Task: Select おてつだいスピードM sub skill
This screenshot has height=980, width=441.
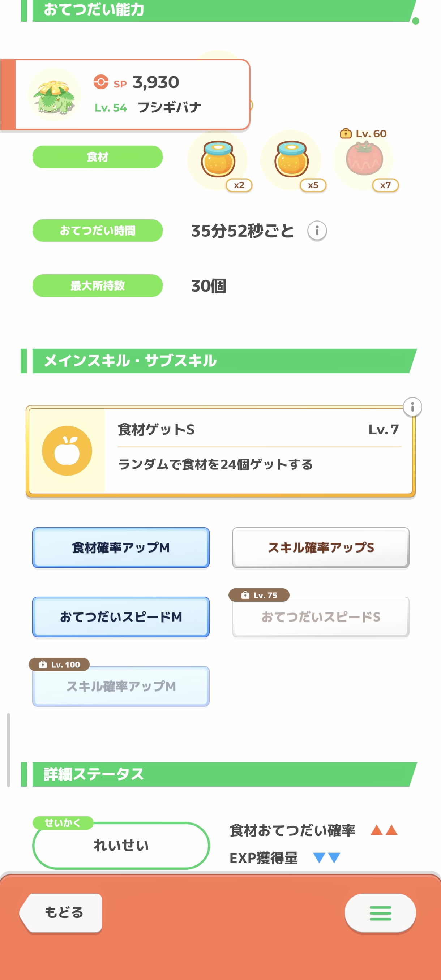Action: click(121, 617)
